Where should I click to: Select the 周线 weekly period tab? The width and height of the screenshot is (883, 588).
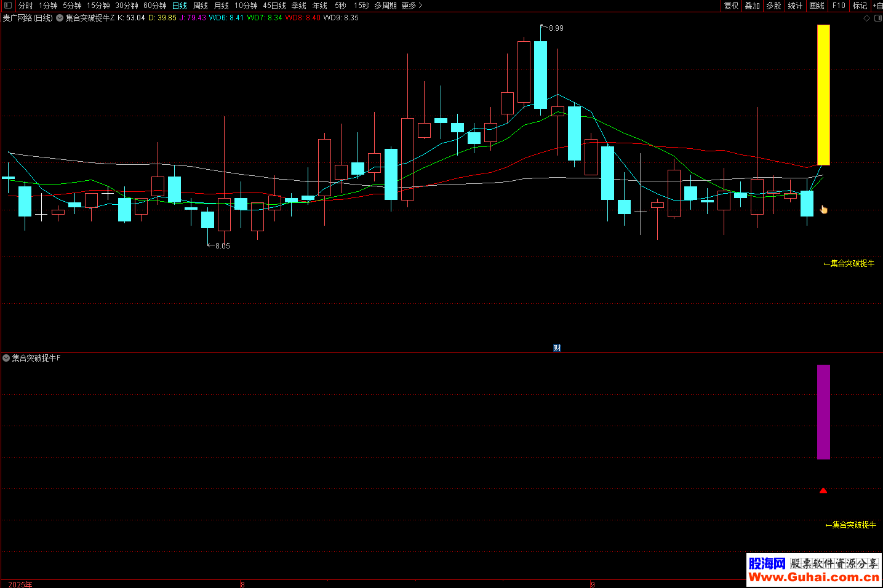point(201,6)
